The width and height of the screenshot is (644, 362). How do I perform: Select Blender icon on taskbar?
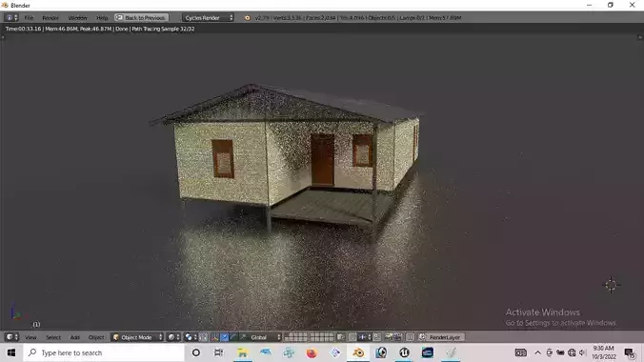tap(358, 352)
